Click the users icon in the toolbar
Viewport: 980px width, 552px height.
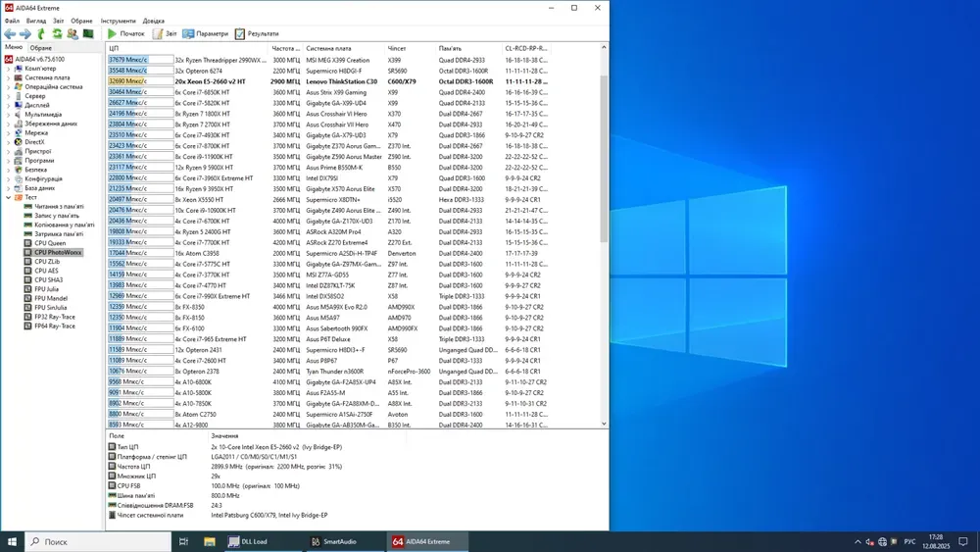[73, 33]
